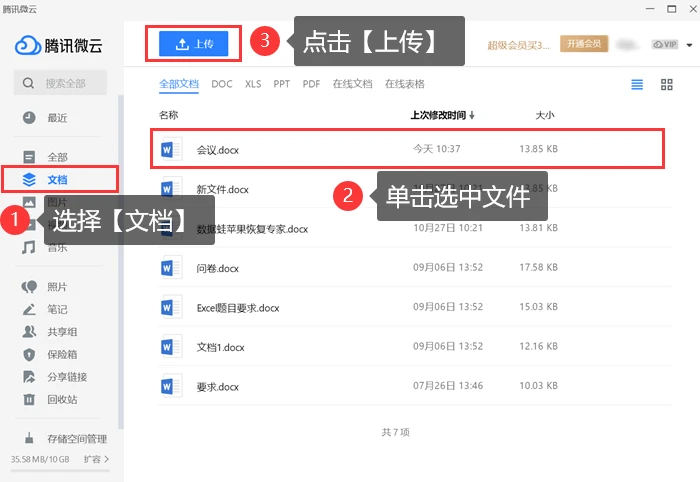Open 保险箱 safe box in sidebar
700x482 pixels.
point(50,354)
